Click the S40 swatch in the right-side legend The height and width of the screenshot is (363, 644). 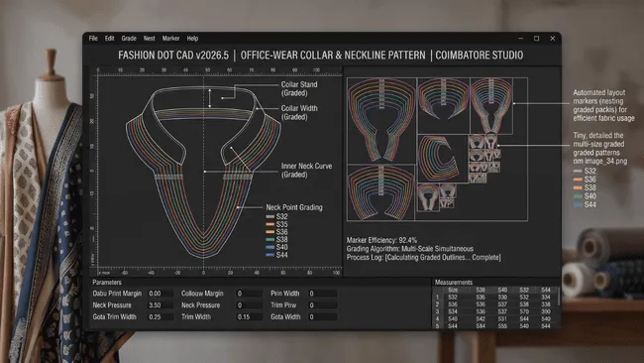(578, 196)
